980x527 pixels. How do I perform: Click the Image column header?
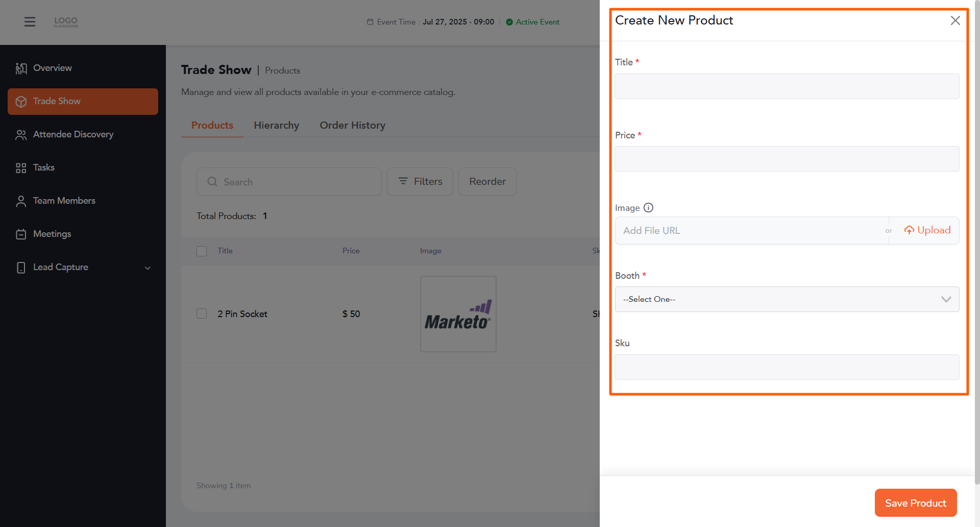click(431, 251)
